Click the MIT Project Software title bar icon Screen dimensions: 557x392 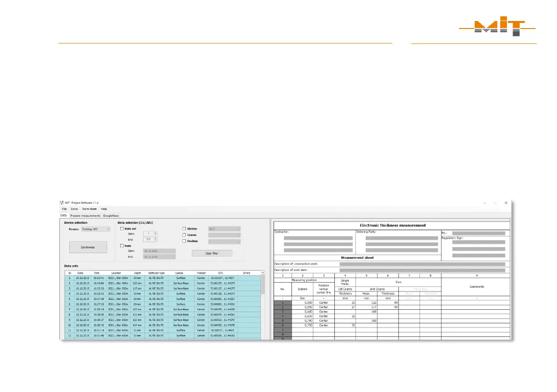coord(61,203)
